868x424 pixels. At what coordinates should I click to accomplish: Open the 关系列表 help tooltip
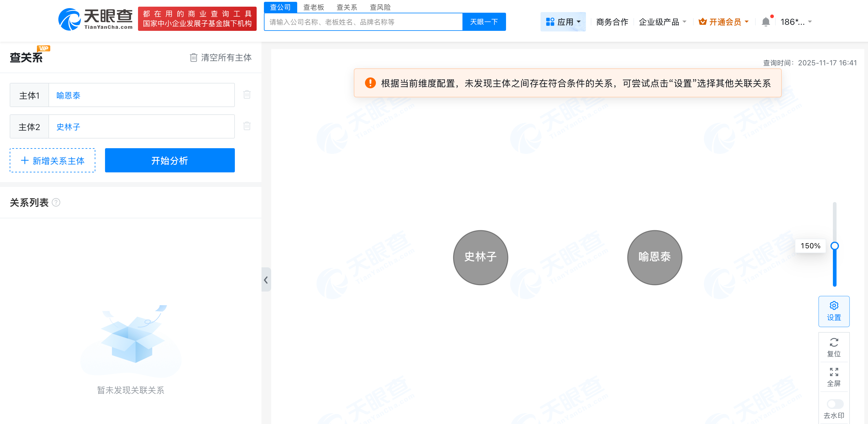tap(56, 202)
